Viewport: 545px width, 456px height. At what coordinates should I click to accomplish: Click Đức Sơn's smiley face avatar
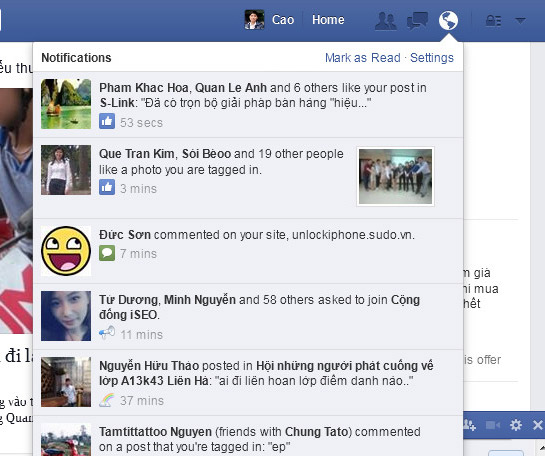[66, 251]
